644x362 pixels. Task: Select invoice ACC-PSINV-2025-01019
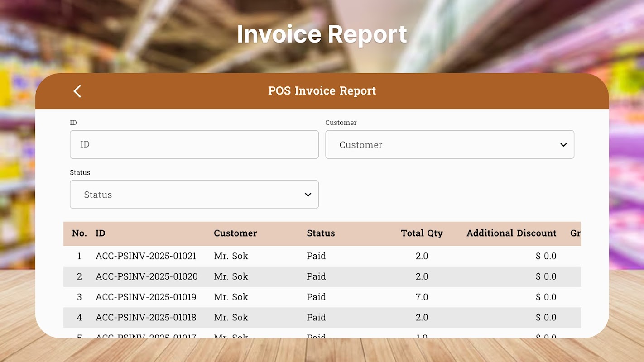146,297
